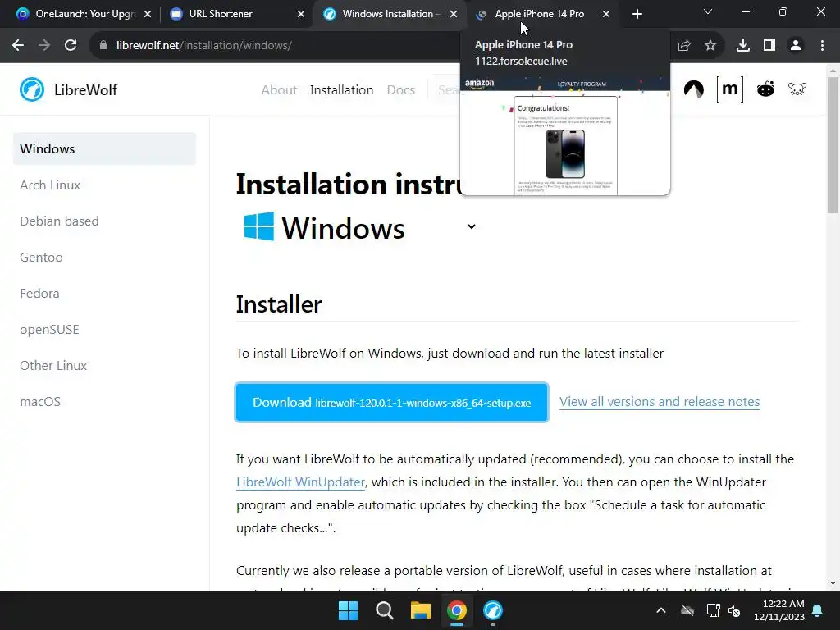
Task: Close the Apple iPhone 14 Pro tab
Action: [x=606, y=14]
